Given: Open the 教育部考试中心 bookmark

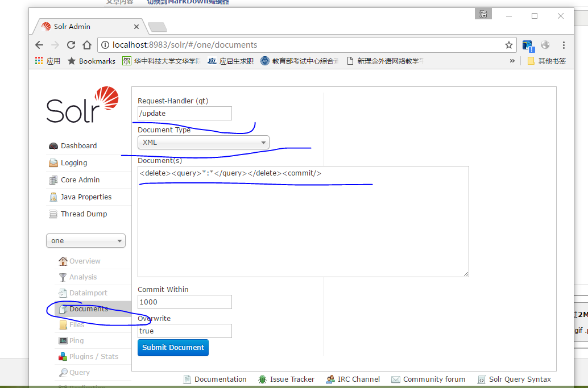Looking at the screenshot, I should 300,61.
